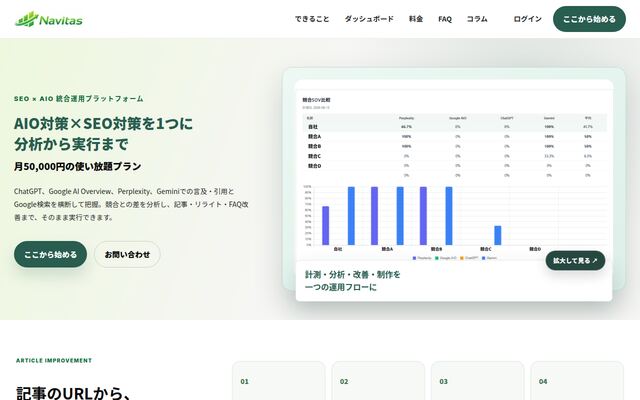
Task: Open the ダッシュボード nav link
Action: click(x=369, y=19)
